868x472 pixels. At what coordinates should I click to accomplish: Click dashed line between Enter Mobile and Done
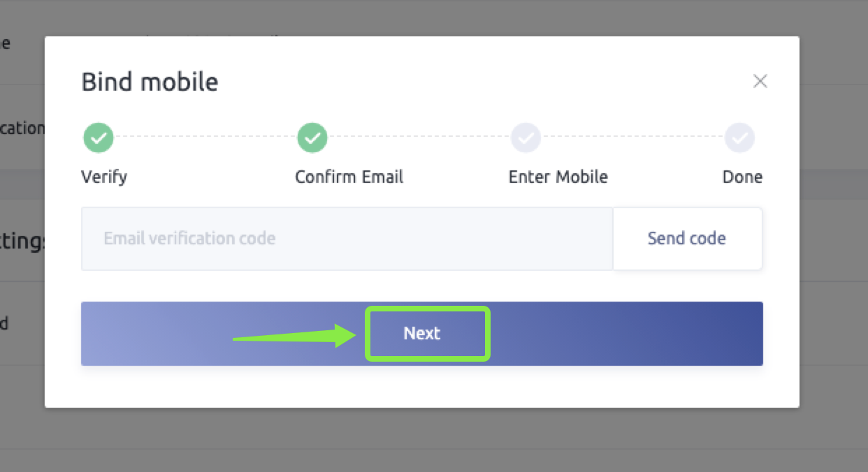tap(632, 138)
